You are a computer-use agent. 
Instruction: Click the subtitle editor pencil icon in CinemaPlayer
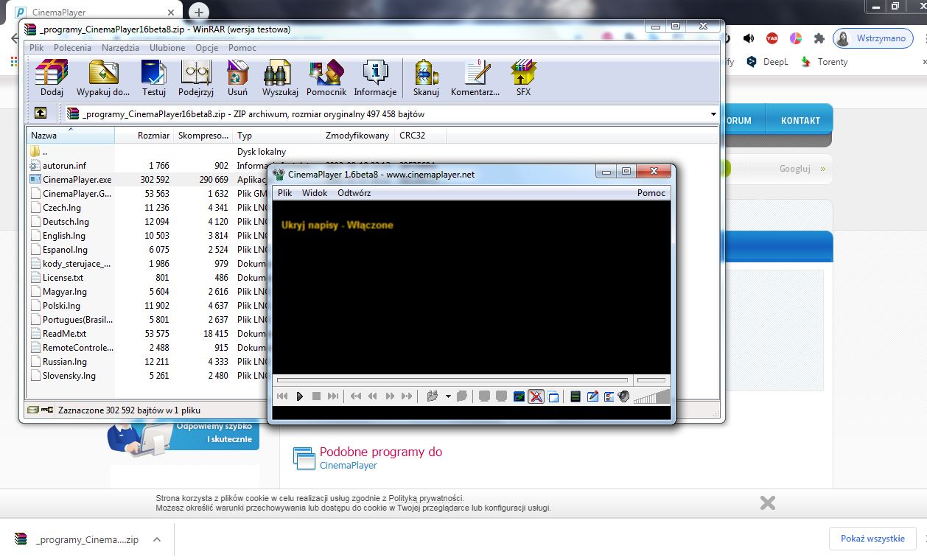(592, 396)
